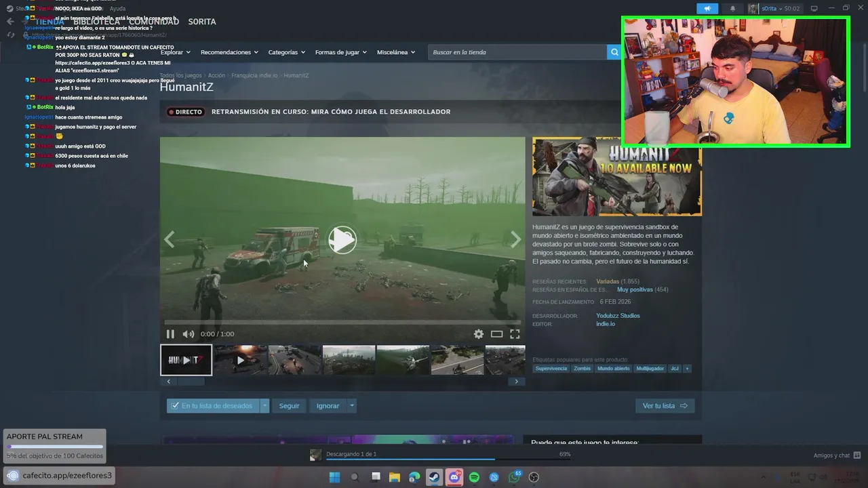Switch to Big Picture mode icon
868x488 pixels.
[814, 9]
